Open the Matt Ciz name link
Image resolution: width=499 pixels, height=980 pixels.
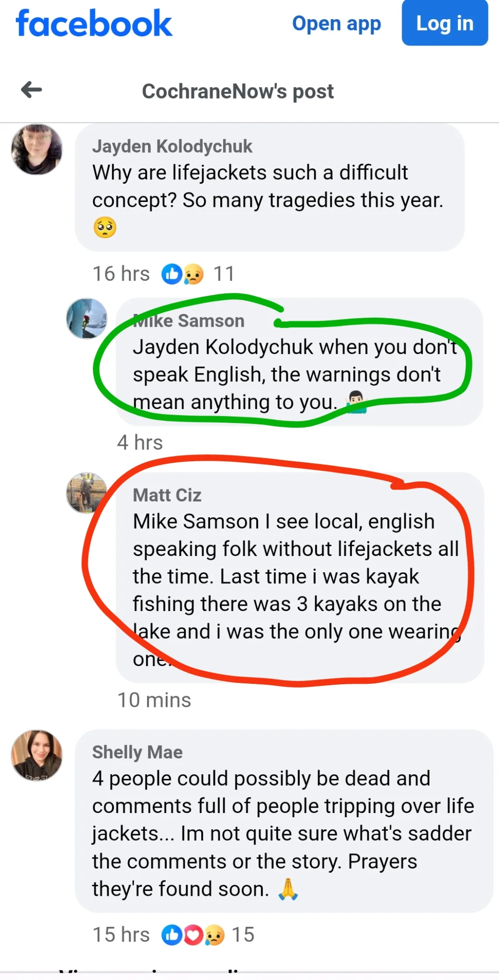pyautogui.click(x=167, y=495)
